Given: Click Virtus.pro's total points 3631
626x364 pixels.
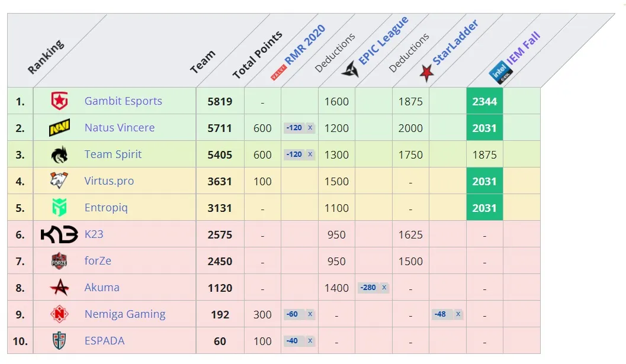Looking at the screenshot, I should pos(220,181).
